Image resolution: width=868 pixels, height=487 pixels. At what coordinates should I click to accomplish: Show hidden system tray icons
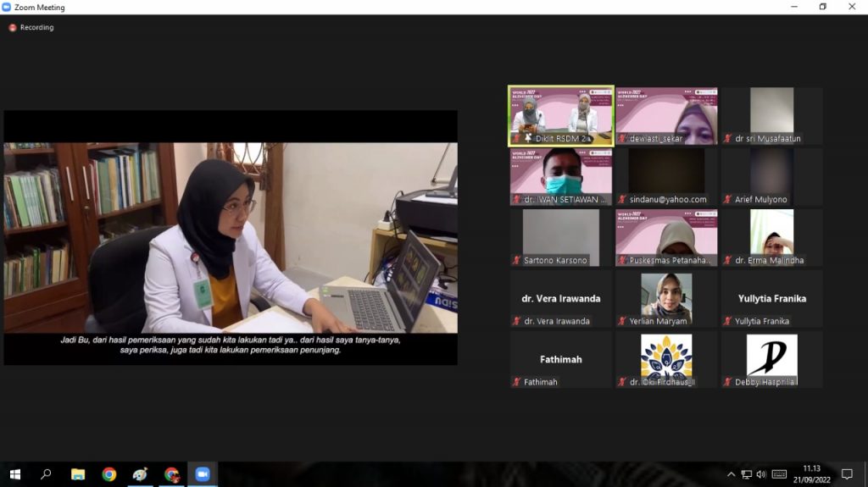(731, 474)
